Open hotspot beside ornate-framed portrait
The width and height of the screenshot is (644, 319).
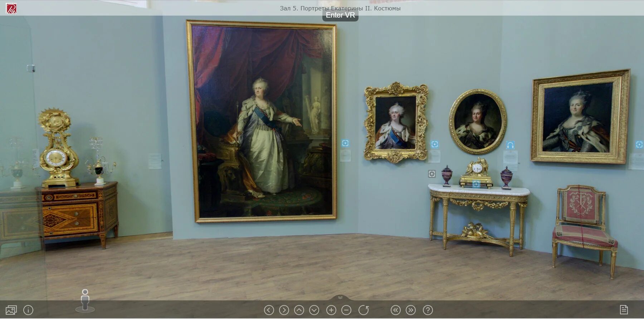click(x=435, y=144)
